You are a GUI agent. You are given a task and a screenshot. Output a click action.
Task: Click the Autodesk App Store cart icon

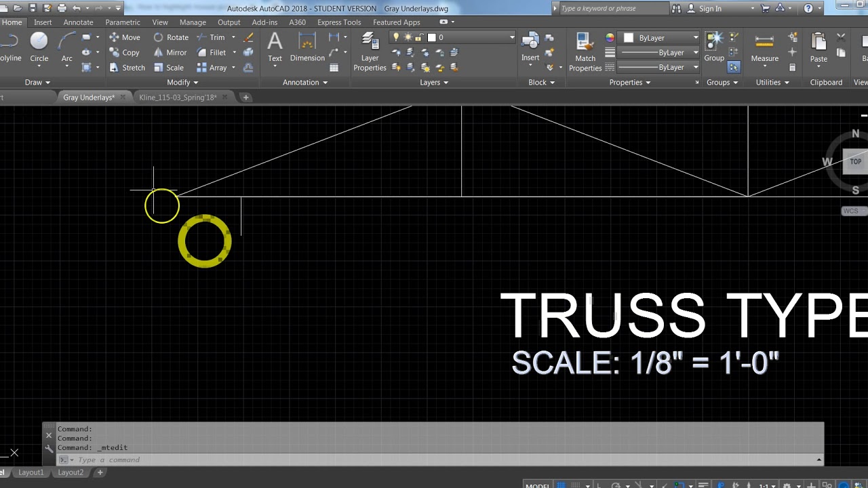pyautogui.click(x=766, y=8)
